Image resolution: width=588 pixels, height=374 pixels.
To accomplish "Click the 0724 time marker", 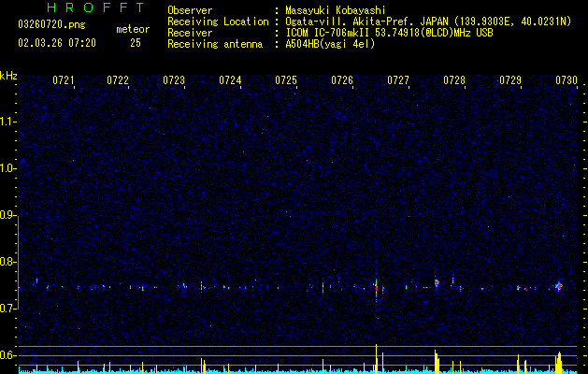I will pos(230,80).
